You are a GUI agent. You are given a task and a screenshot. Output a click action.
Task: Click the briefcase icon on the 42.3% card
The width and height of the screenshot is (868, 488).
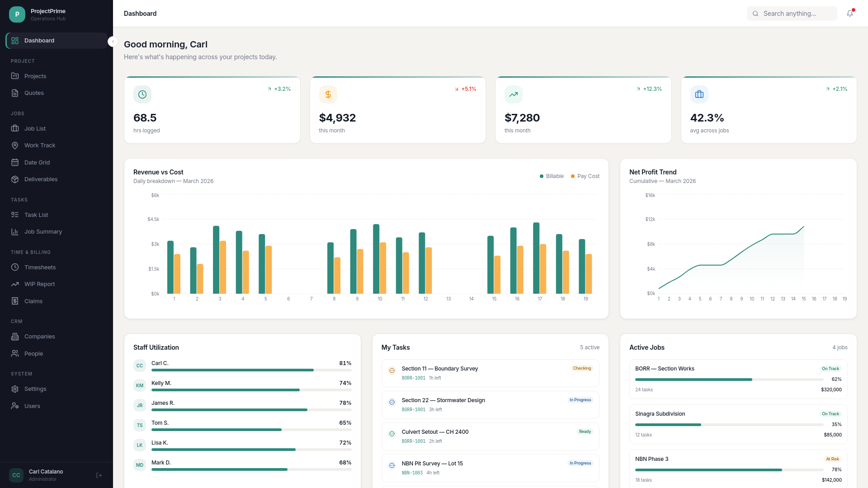coord(699,94)
